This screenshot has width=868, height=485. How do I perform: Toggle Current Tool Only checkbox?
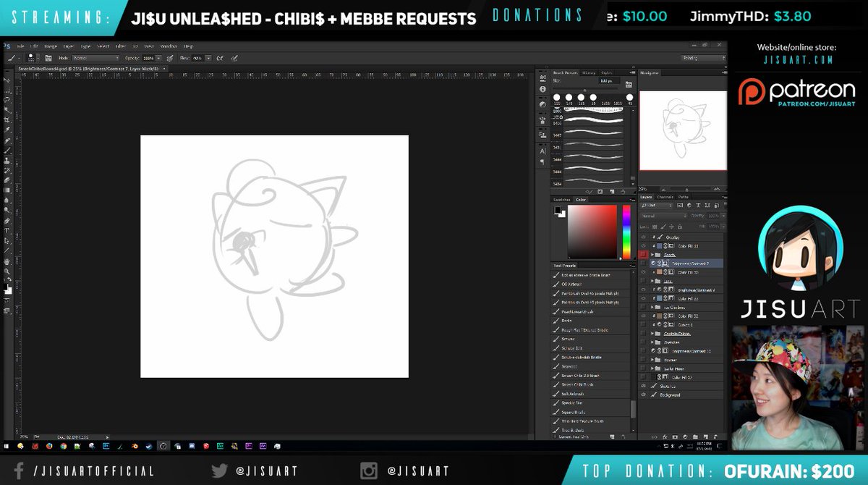(555, 436)
